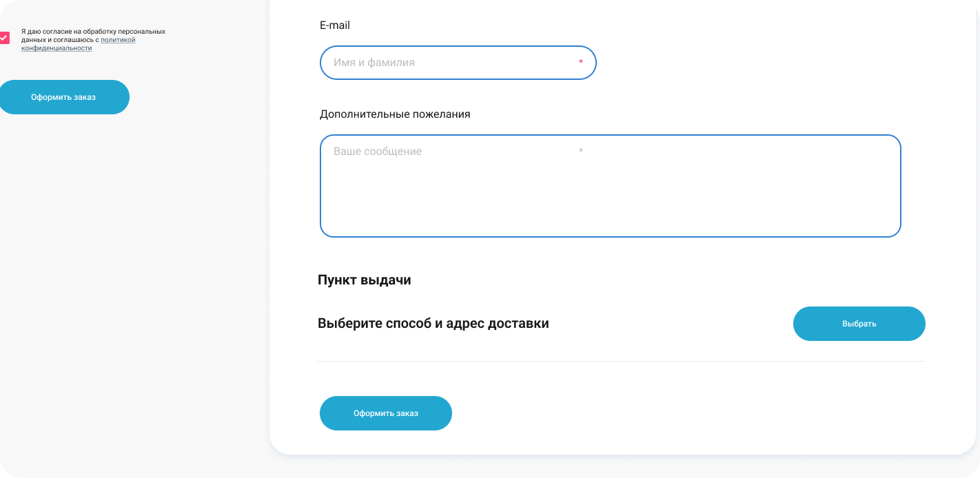Click the Выбрать delivery button

859,324
